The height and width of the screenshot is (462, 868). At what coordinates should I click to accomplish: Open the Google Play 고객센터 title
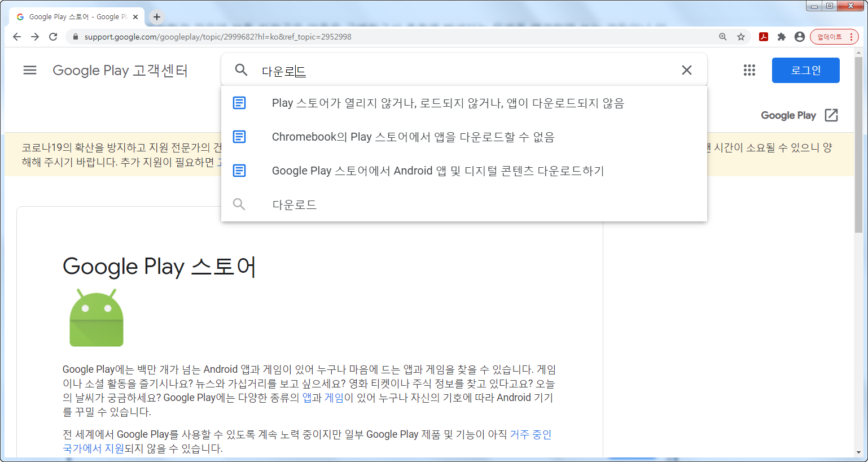coord(120,71)
